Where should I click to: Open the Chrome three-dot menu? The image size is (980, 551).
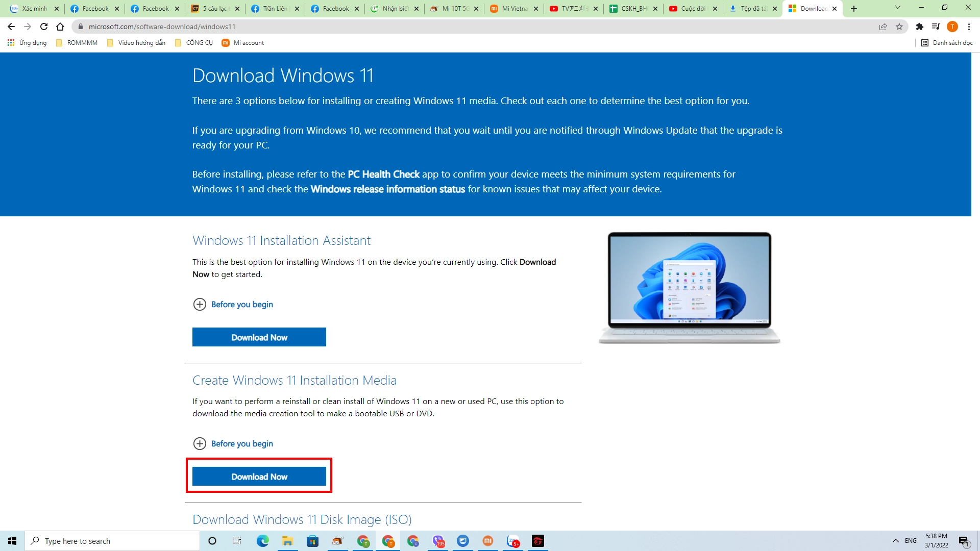969,27
